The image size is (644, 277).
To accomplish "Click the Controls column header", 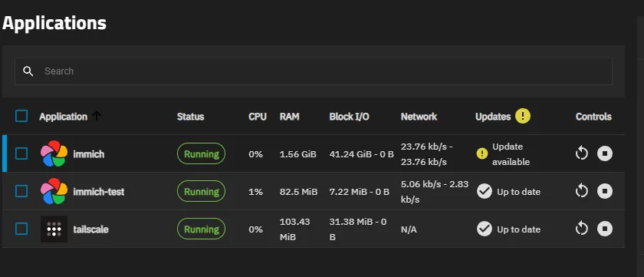I will (x=593, y=117).
